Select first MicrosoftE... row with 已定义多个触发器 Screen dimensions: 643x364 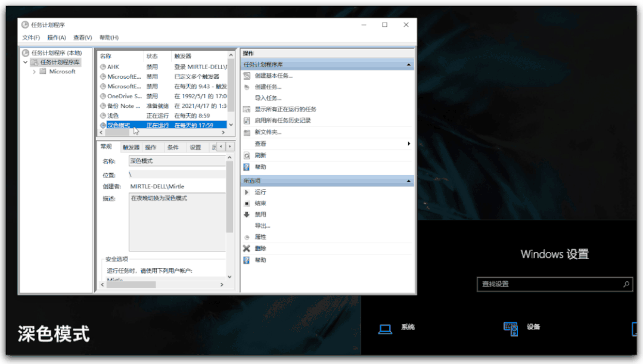pos(163,77)
